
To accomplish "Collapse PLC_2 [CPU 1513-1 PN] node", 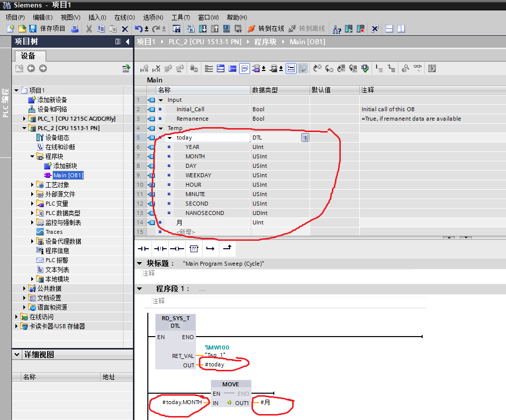I will (x=24, y=128).
